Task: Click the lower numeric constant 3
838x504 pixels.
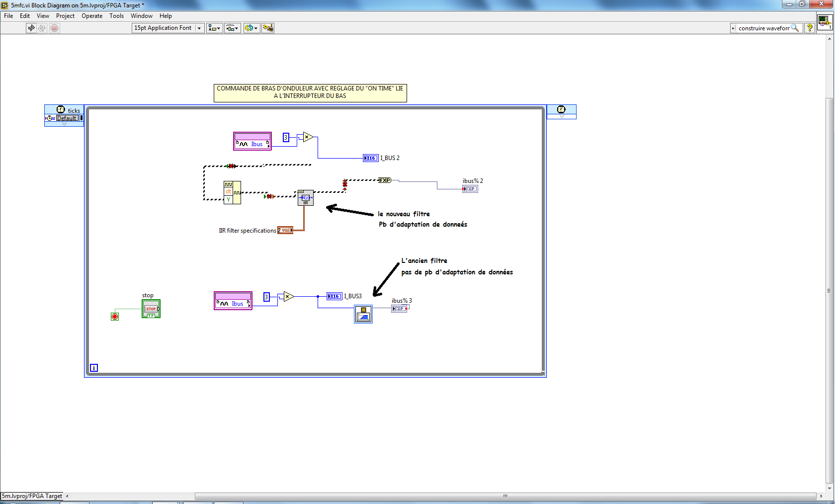Action: click(x=266, y=297)
